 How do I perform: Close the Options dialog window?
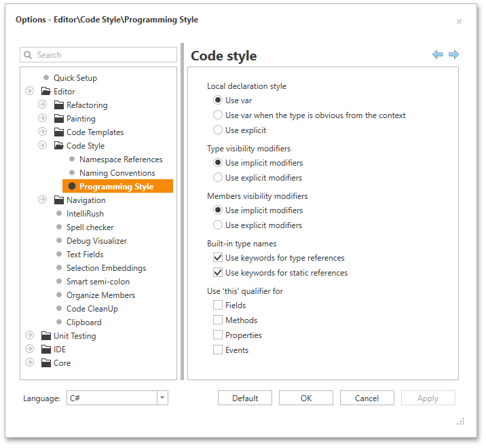point(459,21)
